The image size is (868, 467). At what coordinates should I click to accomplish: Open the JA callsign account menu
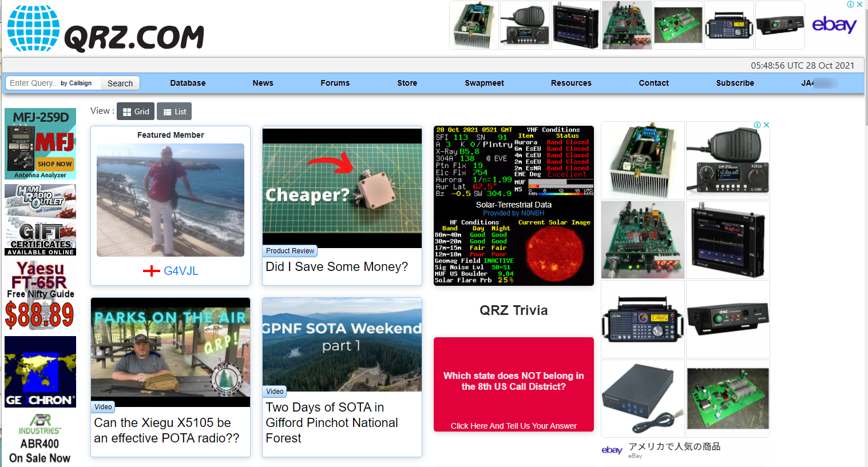819,83
